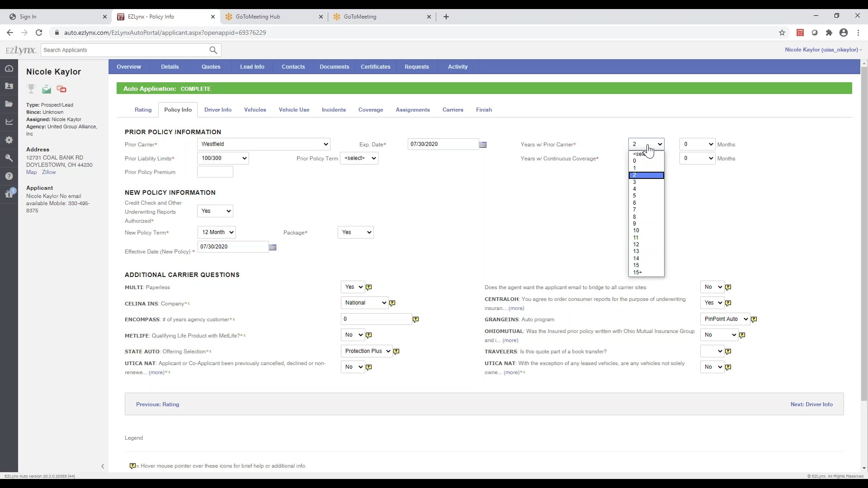Switch to the Driver Info sub-tab
The width and height of the screenshot is (868, 488).
coord(218,110)
